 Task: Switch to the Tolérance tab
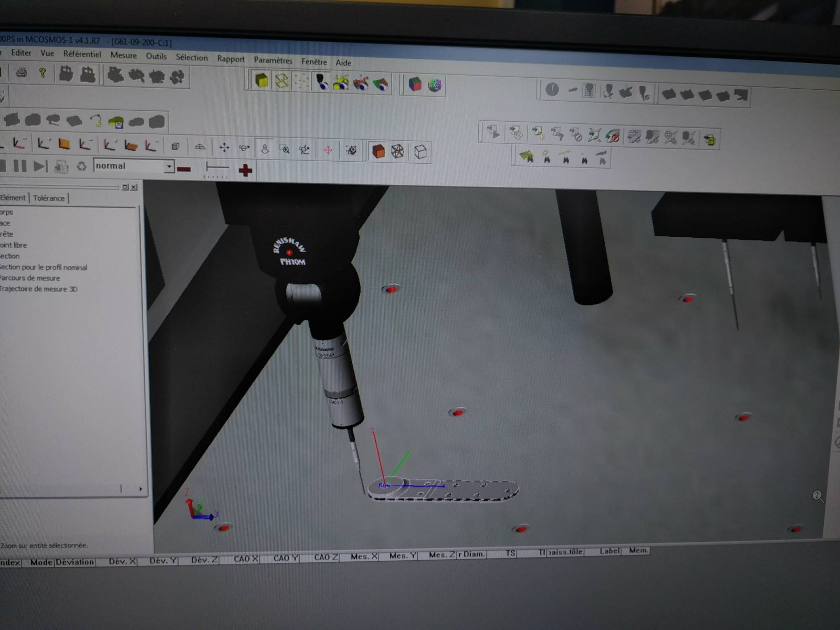[x=49, y=198]
